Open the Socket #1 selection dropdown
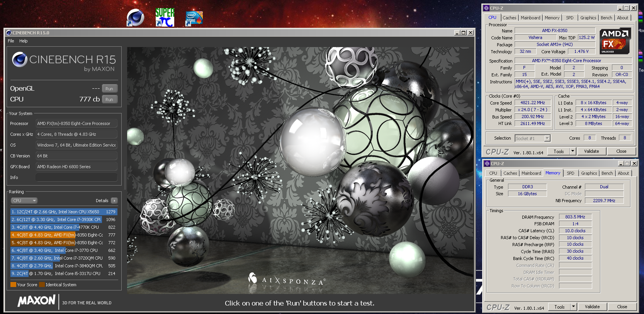The height and width of the screenshot is (314, 644). click(532, 138)
